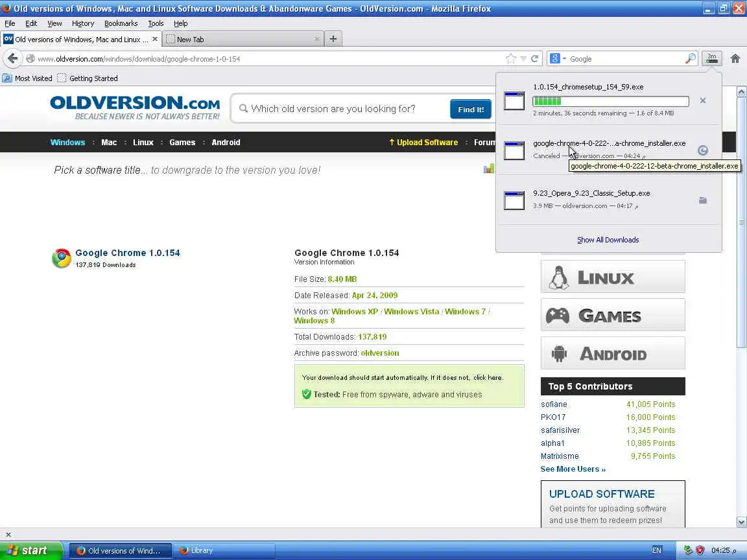
Task: Click scrollbar down arrow of the page
Action: [741, 522]
